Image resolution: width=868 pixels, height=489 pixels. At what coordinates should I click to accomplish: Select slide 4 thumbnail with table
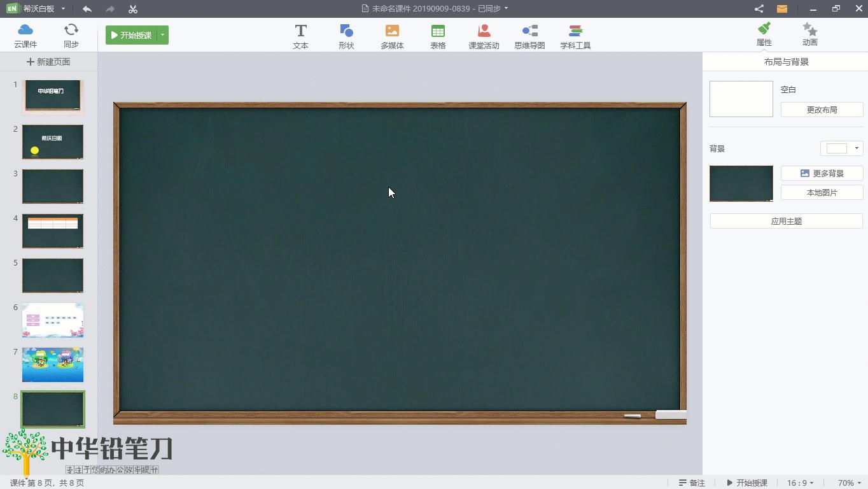coord(53,230)
